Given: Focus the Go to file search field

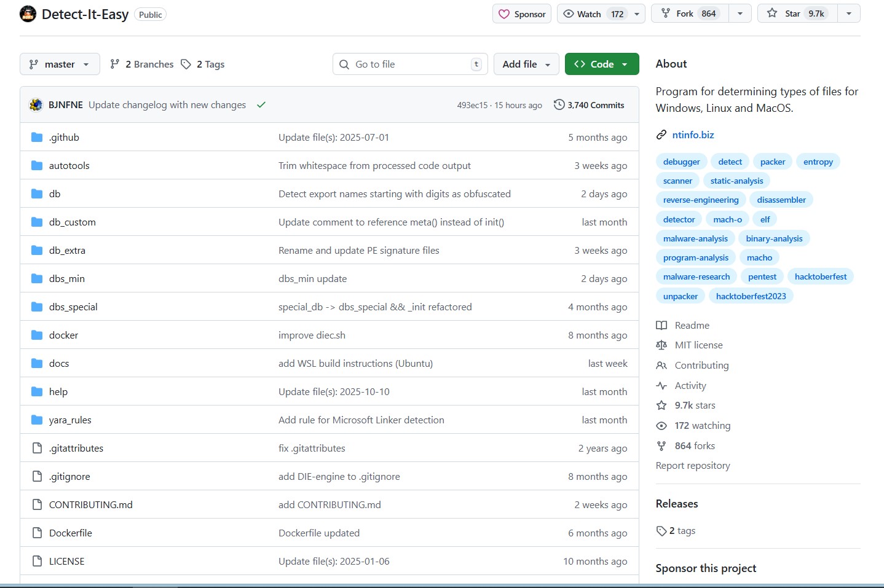Looking at the screenshot, I should pyautogui.click(x=410, y=64).
